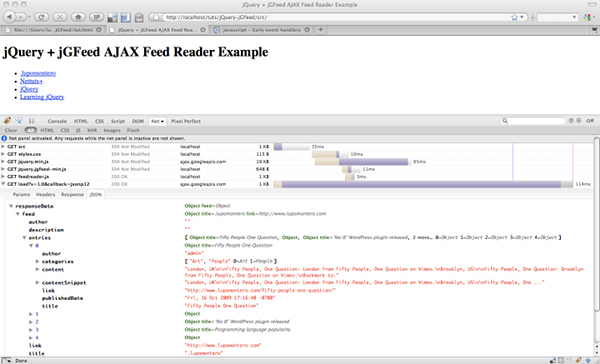This screenshot has width=600, height=364.
Task: Close the tut.html tab
Action: point(99,29)
